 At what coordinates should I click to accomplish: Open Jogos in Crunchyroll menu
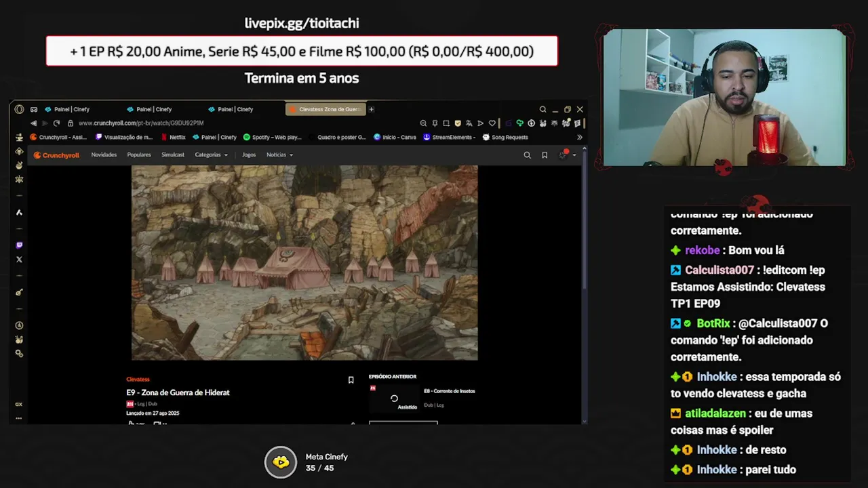click(249, 155)
